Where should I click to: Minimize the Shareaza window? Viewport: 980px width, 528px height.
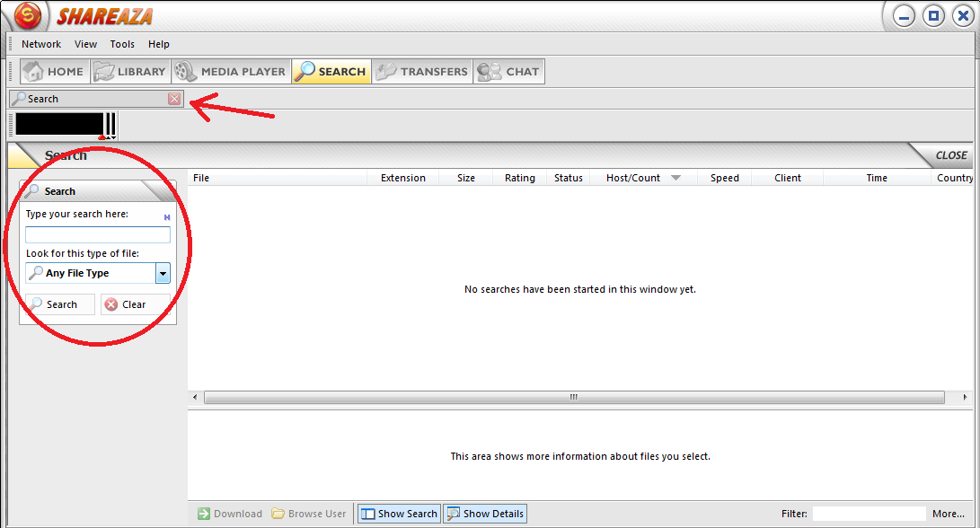point(904,16)
